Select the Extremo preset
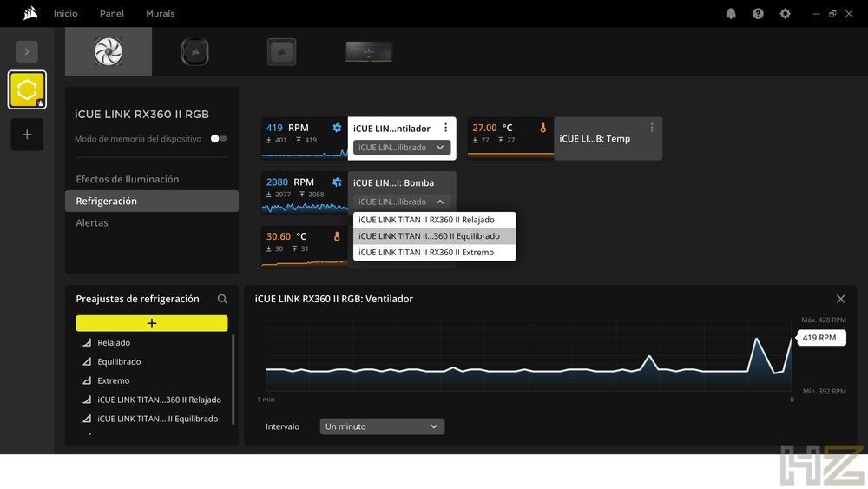This screenshot has height=489, width=868. [x=114, y=381]
